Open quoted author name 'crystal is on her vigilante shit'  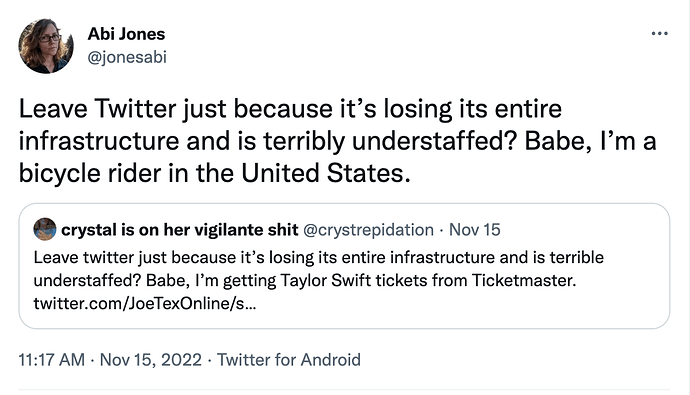pos(180,230)
